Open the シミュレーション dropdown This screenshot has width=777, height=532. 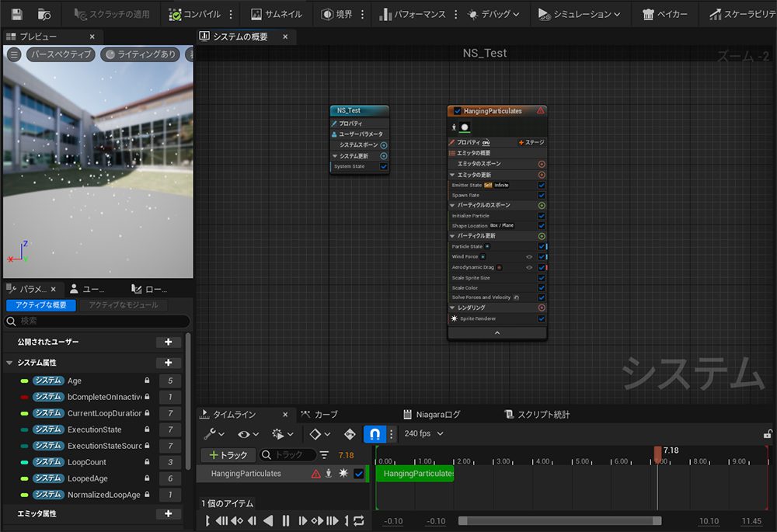(x=581, y=14)
